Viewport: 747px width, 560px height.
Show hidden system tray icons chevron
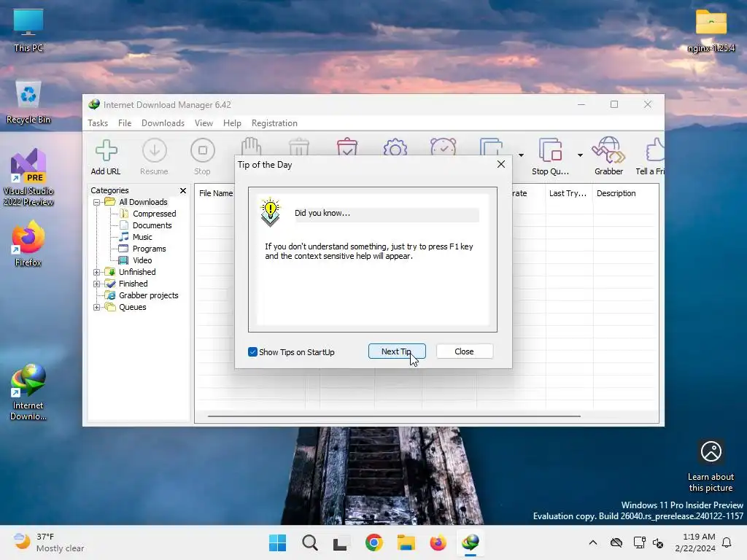592,542
